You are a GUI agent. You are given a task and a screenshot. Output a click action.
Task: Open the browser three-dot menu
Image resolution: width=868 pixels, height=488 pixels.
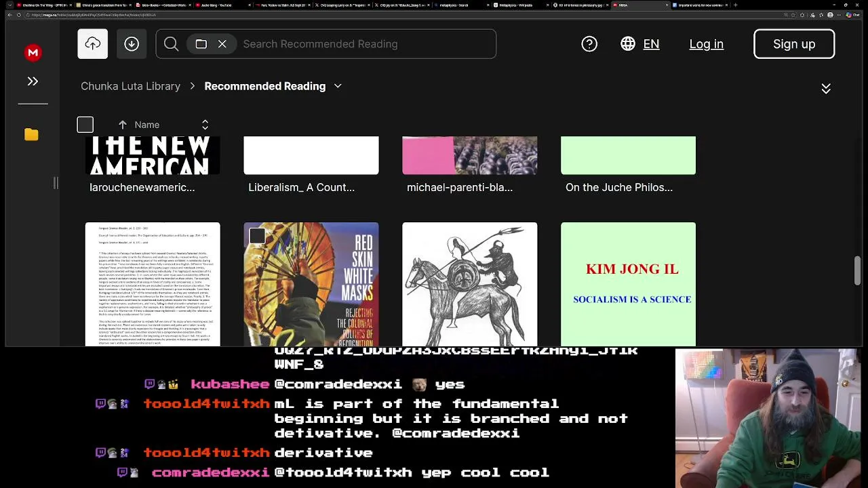839,15
